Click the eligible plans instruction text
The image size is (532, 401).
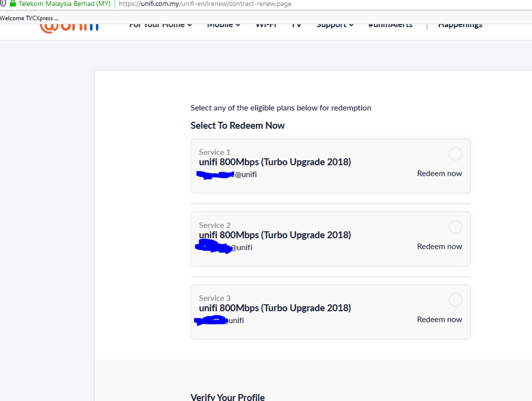(281, 108)
